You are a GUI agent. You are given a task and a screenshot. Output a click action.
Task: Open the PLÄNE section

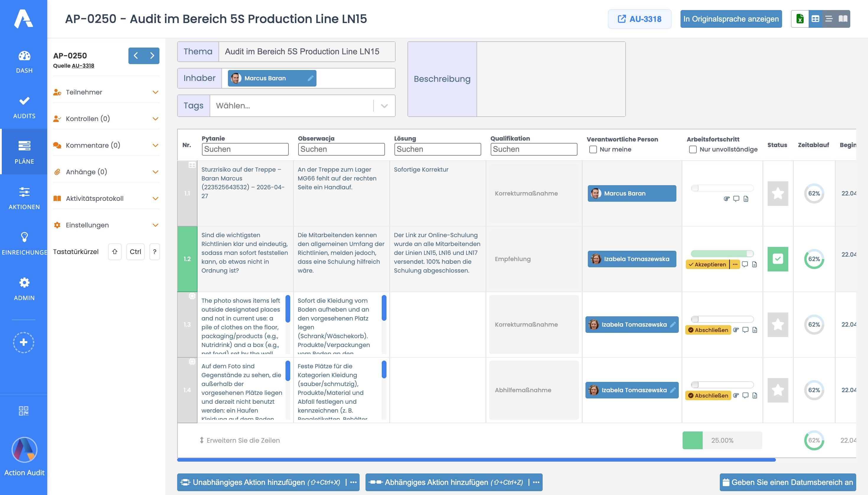tap(24, 152)
